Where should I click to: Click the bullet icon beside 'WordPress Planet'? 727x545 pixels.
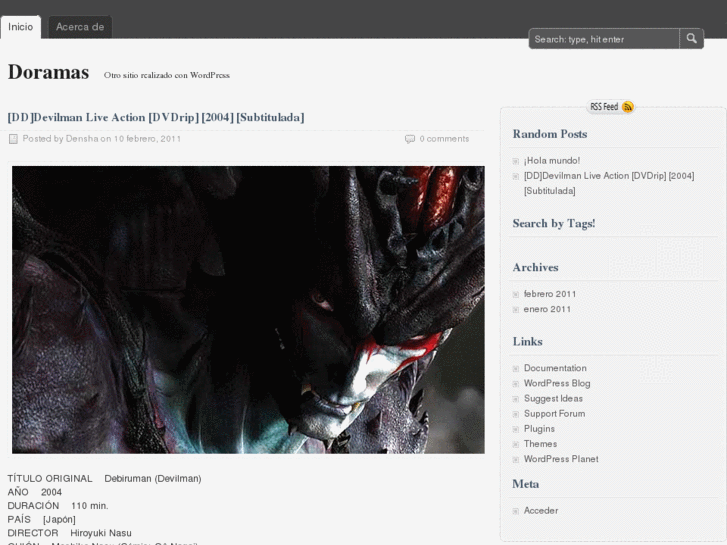tap(516, 460)
